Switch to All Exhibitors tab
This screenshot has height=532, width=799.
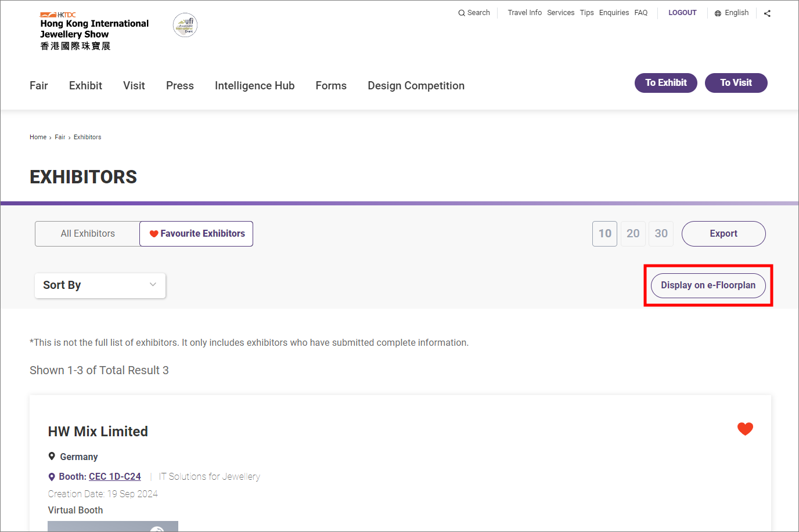[x=88, y=234]
